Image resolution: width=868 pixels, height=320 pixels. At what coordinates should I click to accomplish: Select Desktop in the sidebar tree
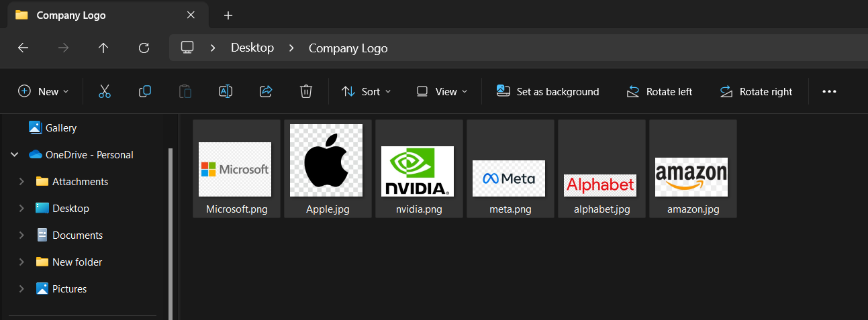62,209
